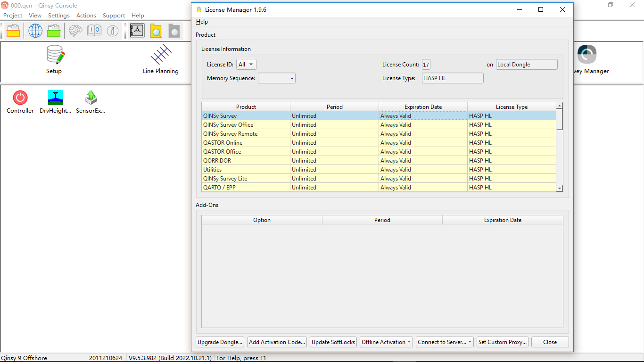The width and height of the screenshot is (644, 362).
Task: Open the Qinsy Console Help menu
Action: 138,16
